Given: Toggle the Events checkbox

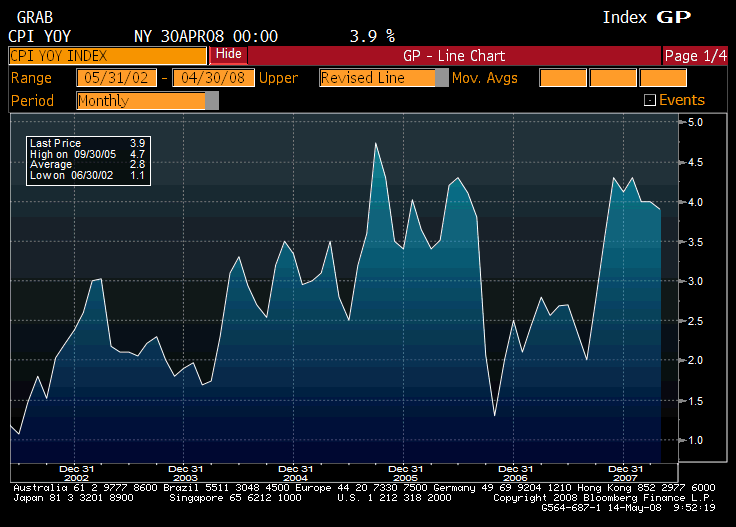Looking at the screenshot, I should 649,100.
